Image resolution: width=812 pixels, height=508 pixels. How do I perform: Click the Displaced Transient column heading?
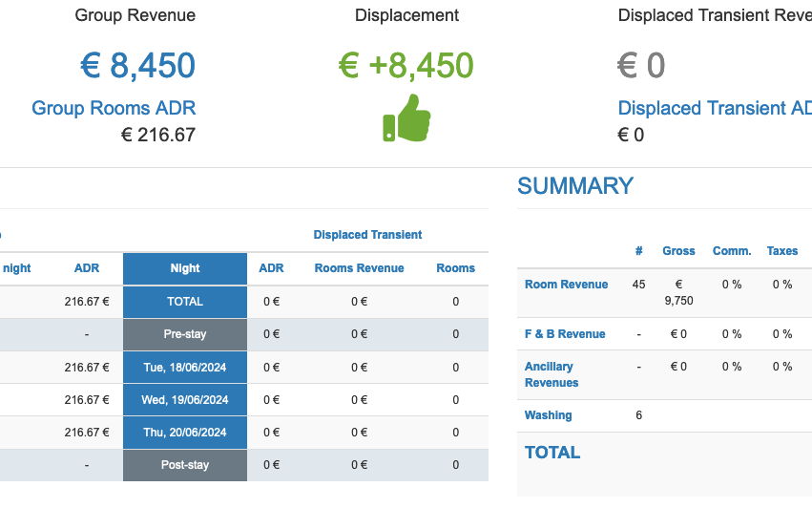click(367, 235)
